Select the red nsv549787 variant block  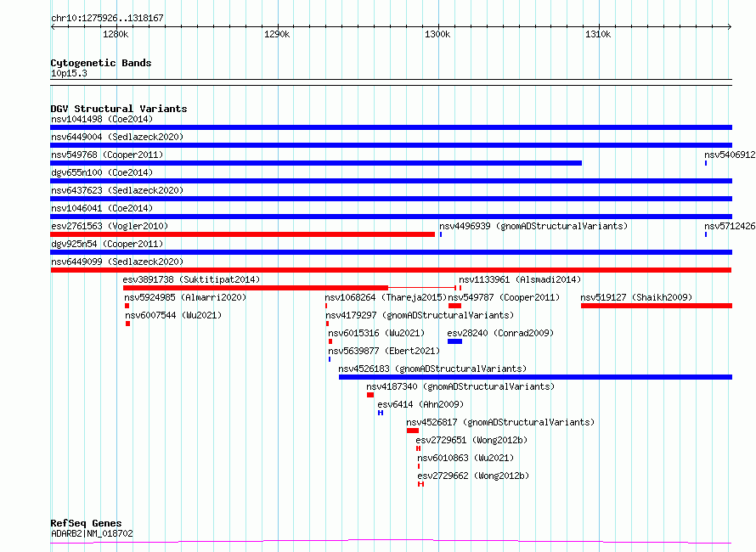[454, 306]
